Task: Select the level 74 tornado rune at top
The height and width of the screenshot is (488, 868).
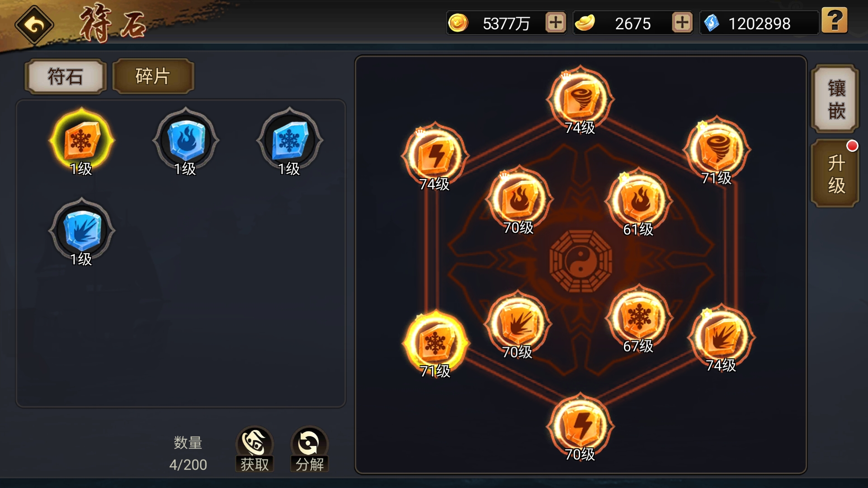Action: tap(580, 100)
